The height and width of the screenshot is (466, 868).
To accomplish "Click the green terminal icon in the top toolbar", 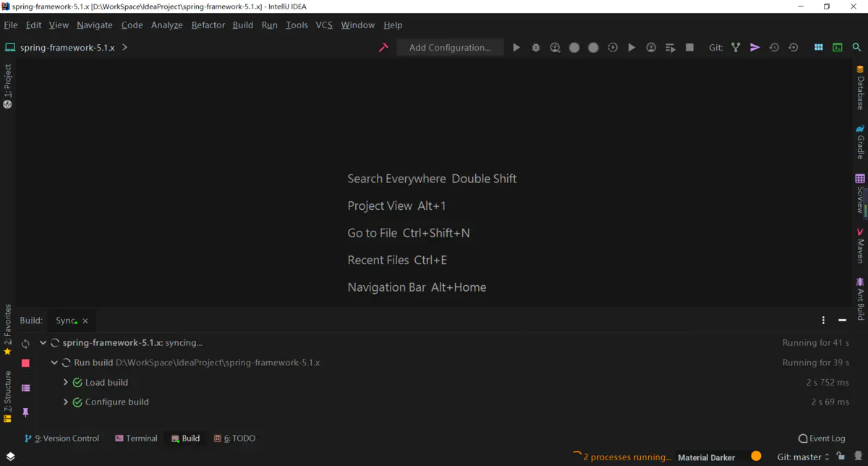I will (x=838, y=47).
